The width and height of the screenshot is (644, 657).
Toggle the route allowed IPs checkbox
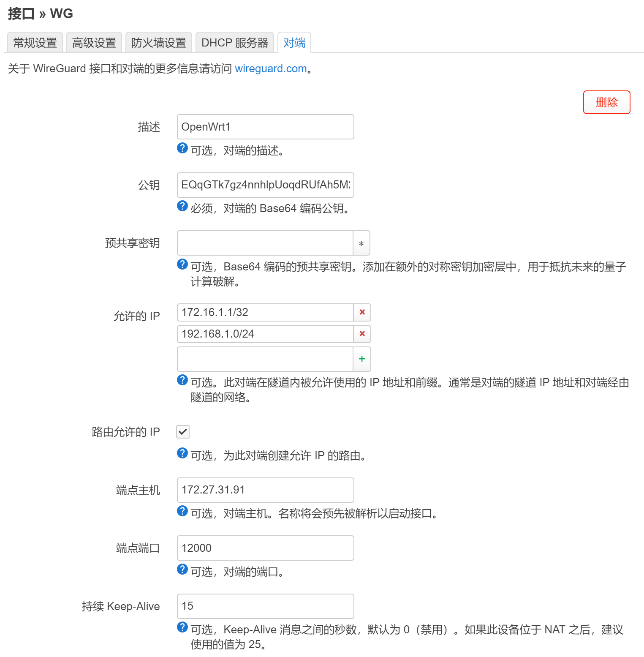pos(183,432)
